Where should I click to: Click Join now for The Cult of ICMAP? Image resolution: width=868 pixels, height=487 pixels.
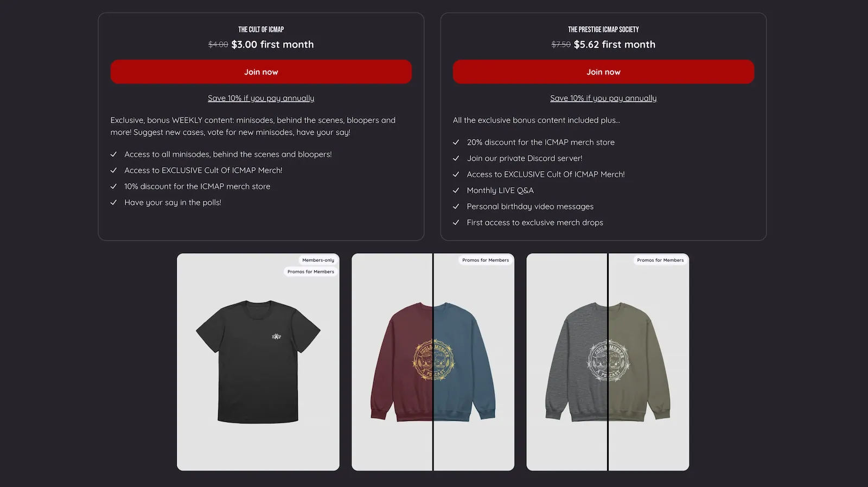(x=261, y=72)
